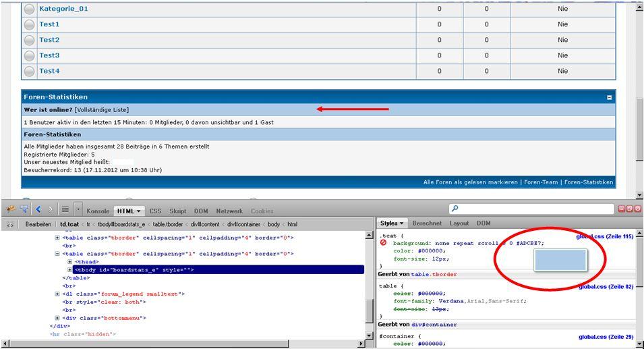Open the Netzwerk tab
The height and width of the screenshot is (349, 644).
point(229,211)
